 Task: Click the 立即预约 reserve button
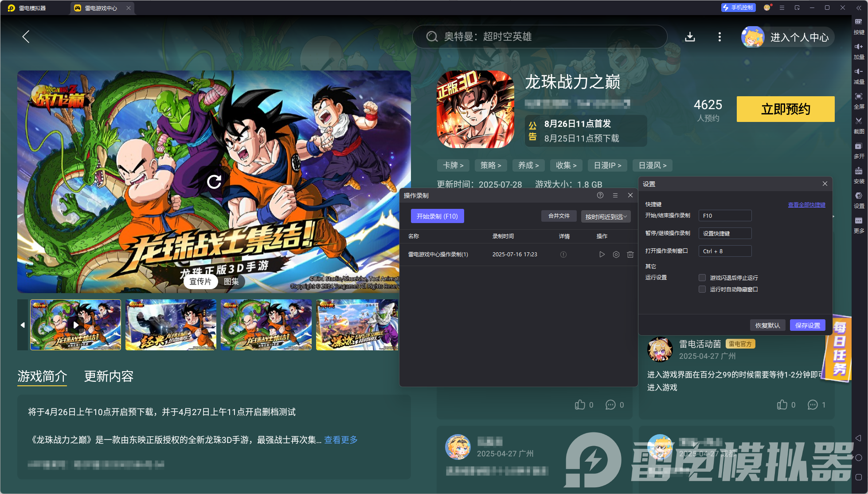coord(785,109)
